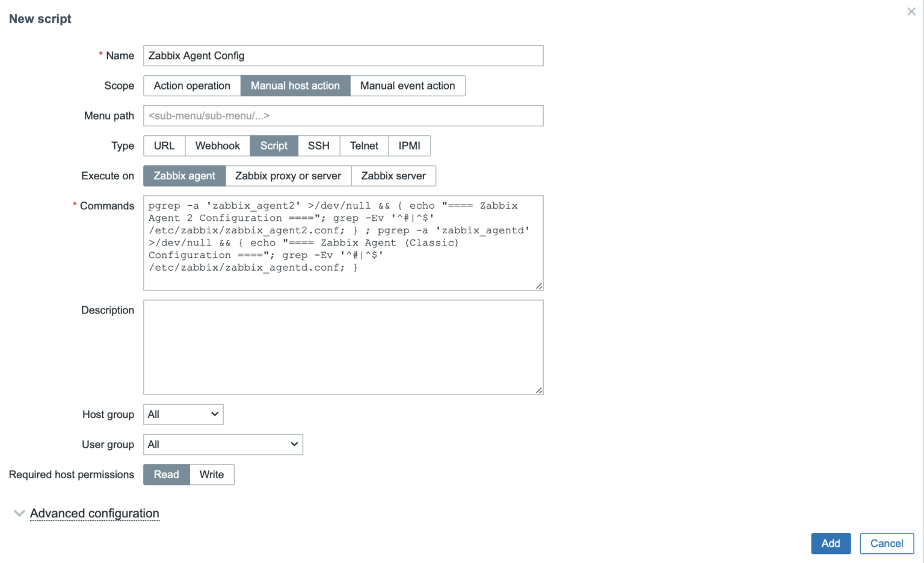Select Read host permission
This screenshot has height=563, width=924.
[x=166, y=475]
